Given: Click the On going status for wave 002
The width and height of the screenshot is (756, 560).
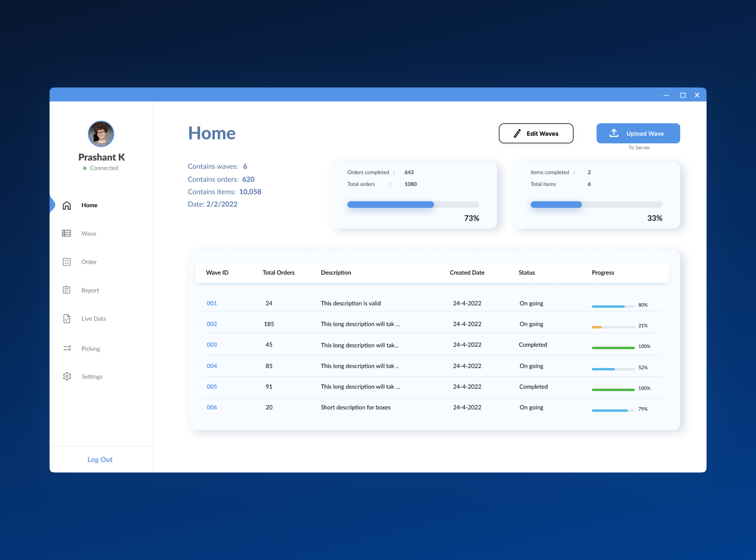Looking at the screenshot, I should [x=531, y=324].
